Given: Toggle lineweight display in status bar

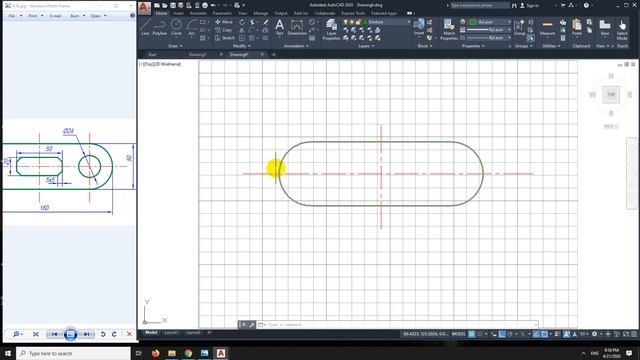Looking at the screenshot, I should (557, 334).
